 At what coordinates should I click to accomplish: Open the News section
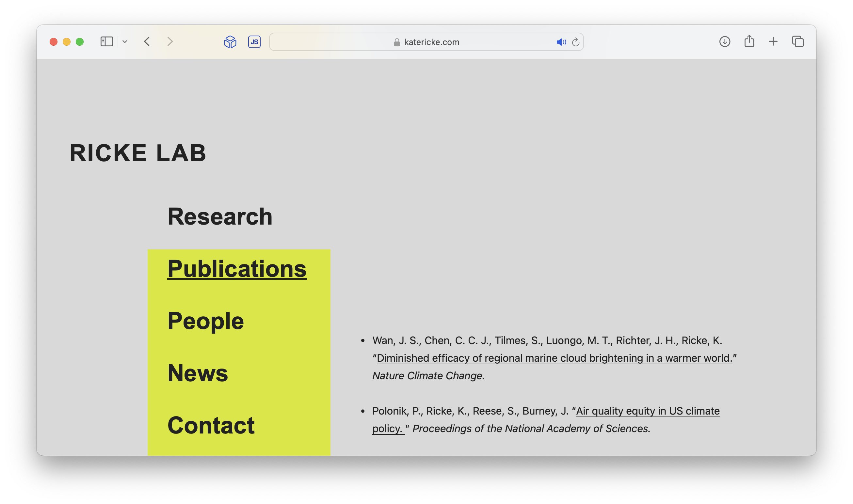click(x=198, y=373)
